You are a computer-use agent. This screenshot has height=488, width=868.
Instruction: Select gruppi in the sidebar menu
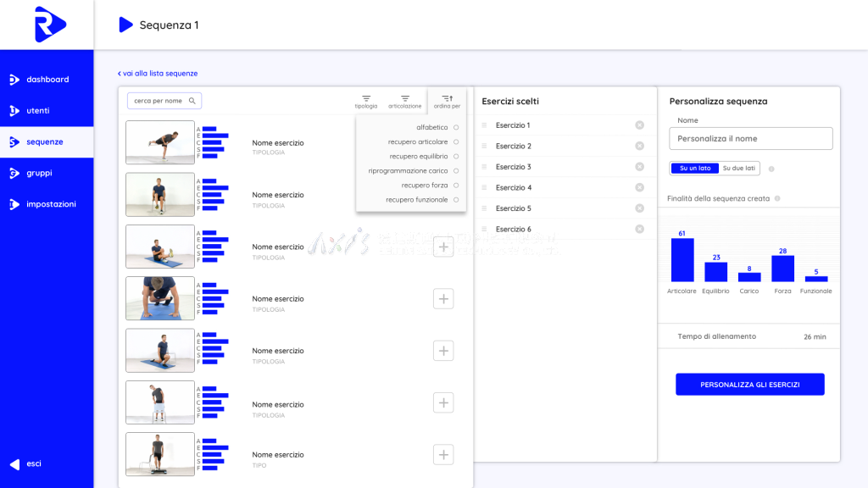[14, 173]
